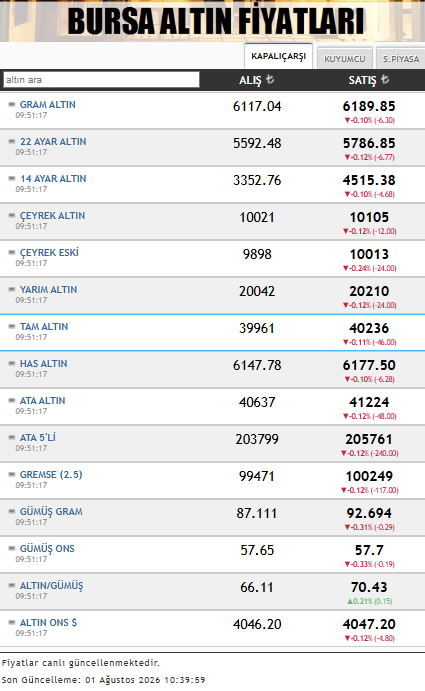The width and height of the screenshot is (425, 691).
Task: Click the small icon beside ÇEYREK ALTIN
Action: coord(12,215)
